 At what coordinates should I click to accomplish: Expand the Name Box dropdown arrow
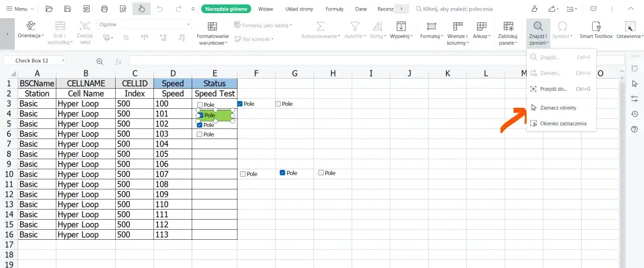click(63, 61)
